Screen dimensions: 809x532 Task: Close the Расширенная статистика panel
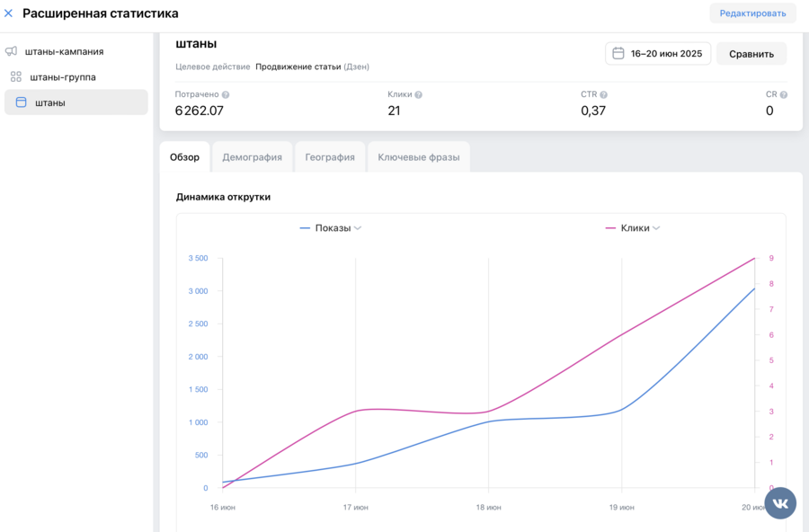coord(9,13)
